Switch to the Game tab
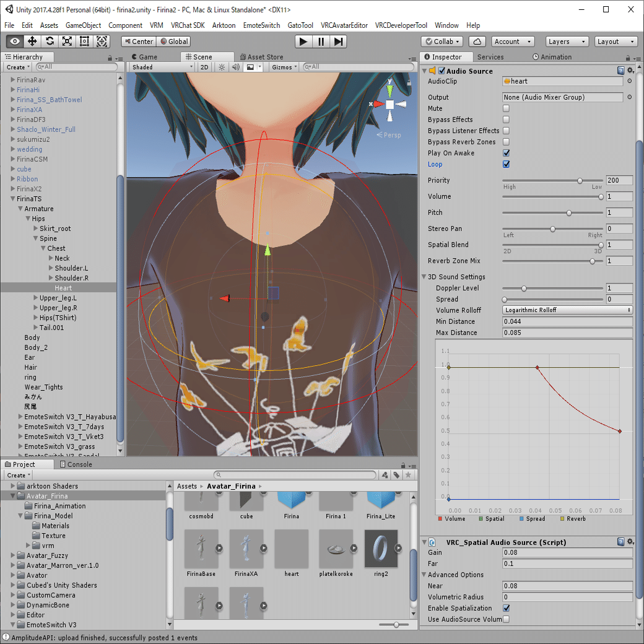The height and width of the screenshot is (644, 644). (x=144, y=57)
